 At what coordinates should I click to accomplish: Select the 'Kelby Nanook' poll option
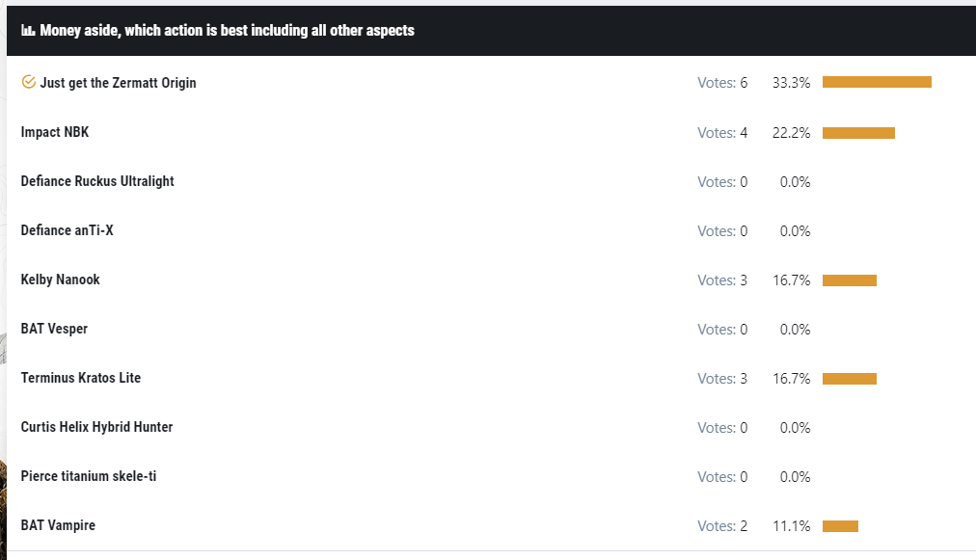[x=61, y=280]
